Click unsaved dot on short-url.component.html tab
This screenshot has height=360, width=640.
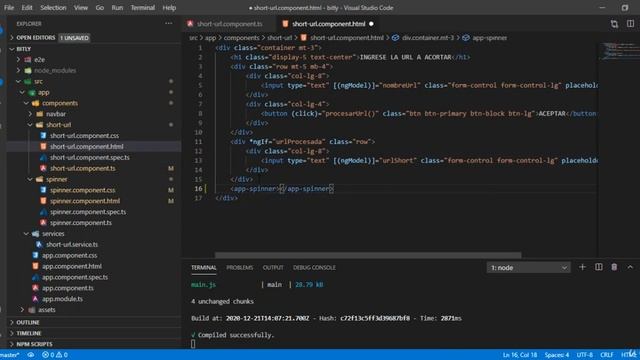pos(371,24)
